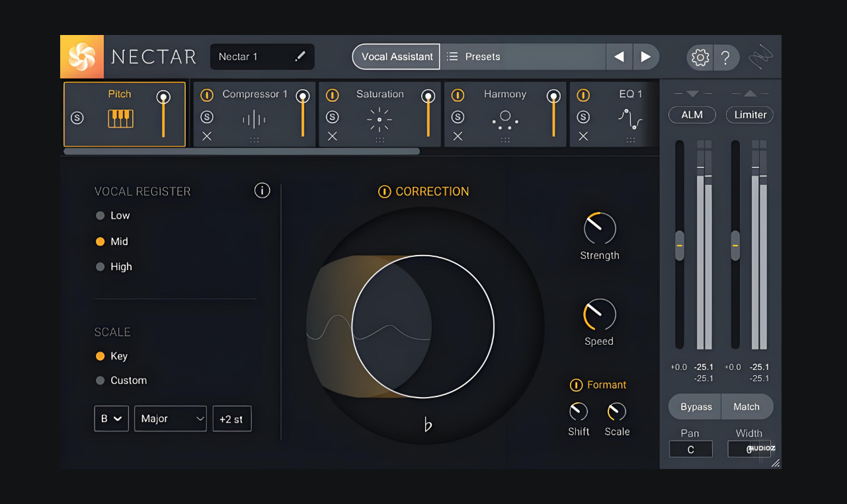Go to next preset arrow
This screenshot has width=847, height=504.
point(646,57)
